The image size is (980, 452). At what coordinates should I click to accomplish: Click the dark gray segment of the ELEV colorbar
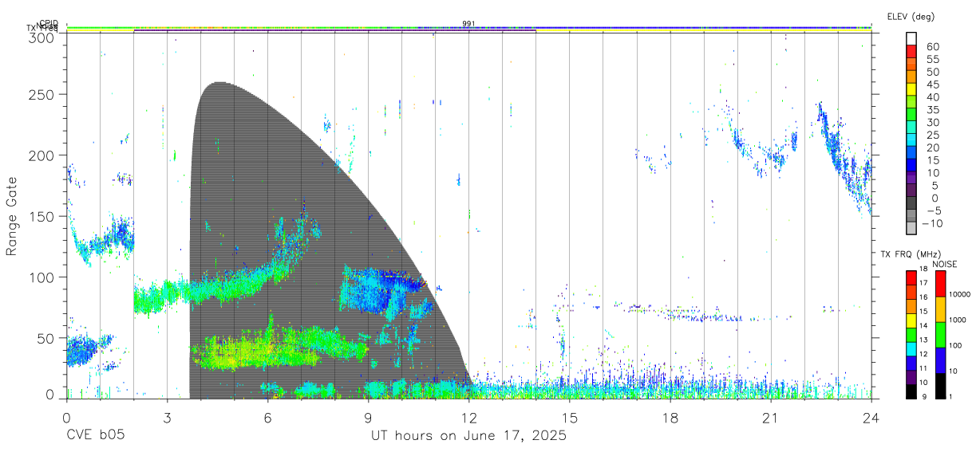pos(911,203)
